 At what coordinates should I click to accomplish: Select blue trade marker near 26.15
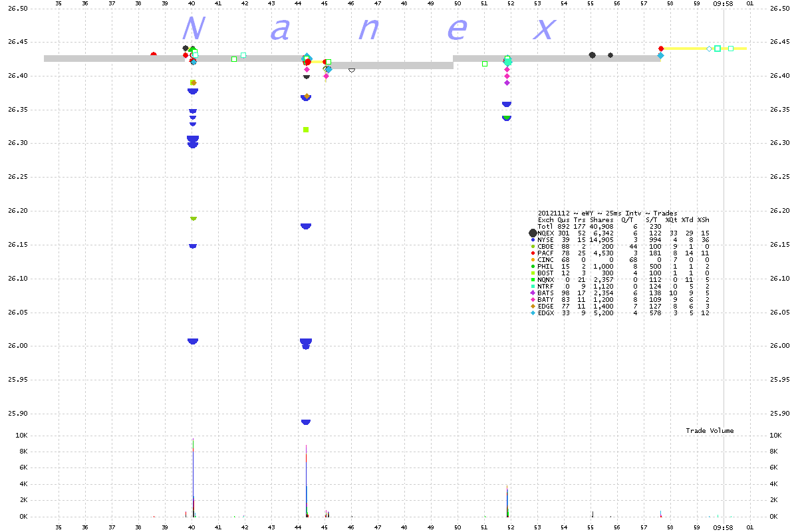pos(193,246)
